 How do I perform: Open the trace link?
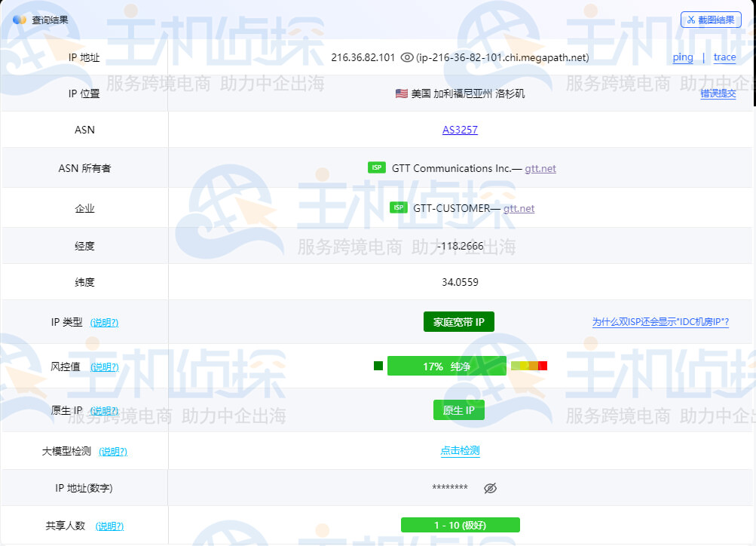coord(724,57)
